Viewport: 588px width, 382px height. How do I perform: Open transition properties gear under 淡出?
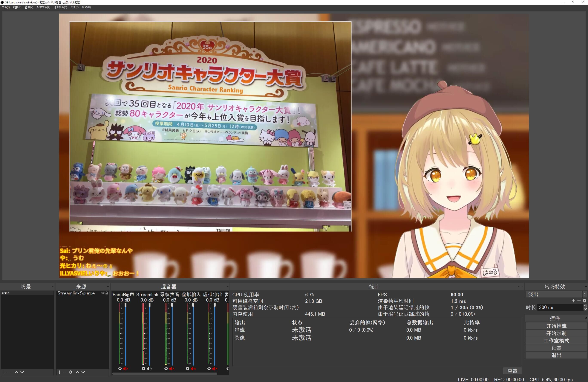click(x=584, y=301)
